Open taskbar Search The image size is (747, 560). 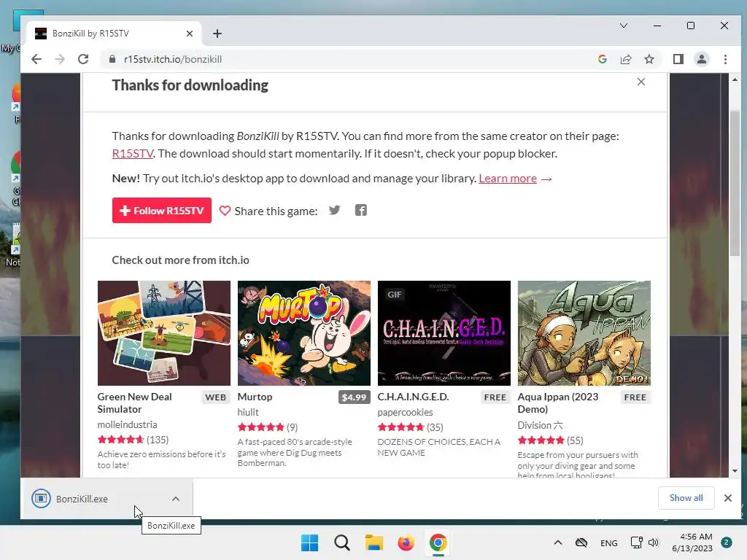click(341, 542)
